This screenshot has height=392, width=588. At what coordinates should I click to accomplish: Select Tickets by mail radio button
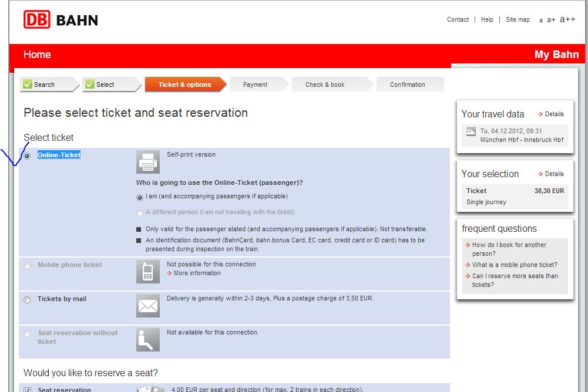27,300
